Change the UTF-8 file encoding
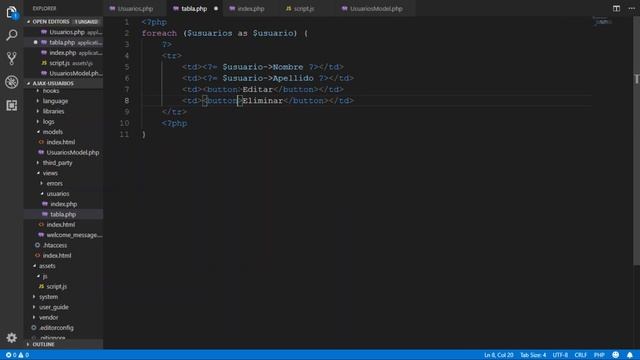Screen dimensions: 640x360 tap(560, 355)
